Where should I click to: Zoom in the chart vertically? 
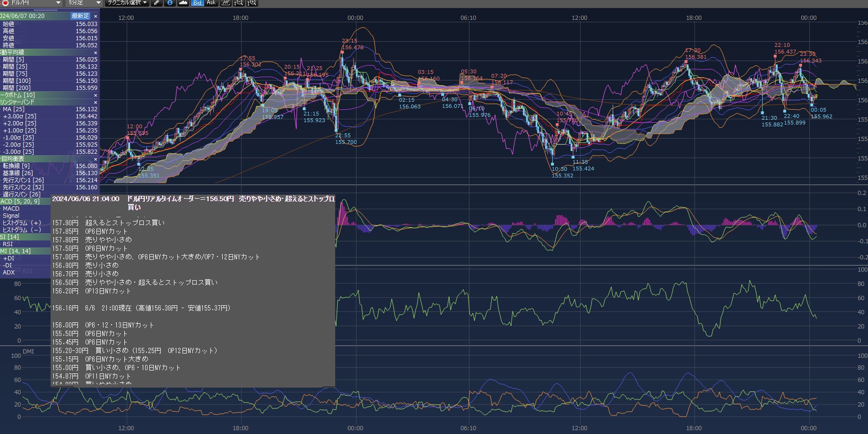[252, 3]
